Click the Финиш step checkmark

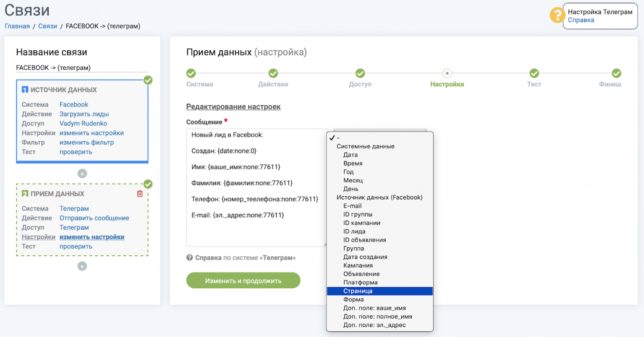pyautogui.click(x=616, y=73)
